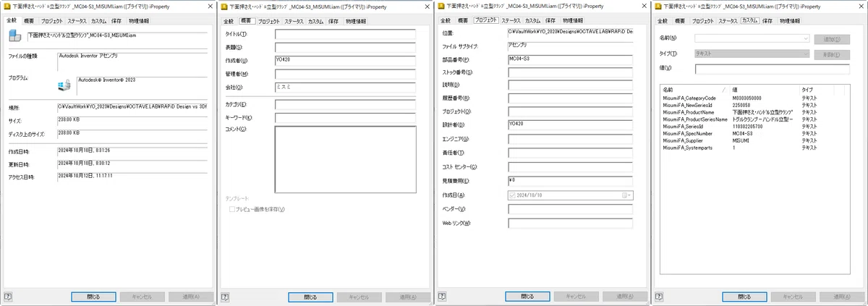This screenshot has height=306, width=868.
Task: Select the MisumiFA_Supplier row
Action: [755, 140]
